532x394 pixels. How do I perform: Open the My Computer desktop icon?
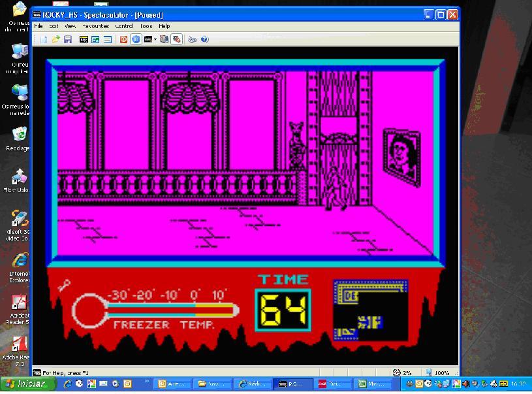click(x=18, y=57)
